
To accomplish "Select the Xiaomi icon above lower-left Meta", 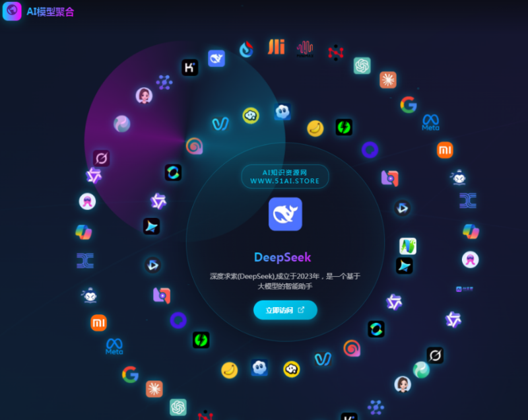I will point(98,323).
